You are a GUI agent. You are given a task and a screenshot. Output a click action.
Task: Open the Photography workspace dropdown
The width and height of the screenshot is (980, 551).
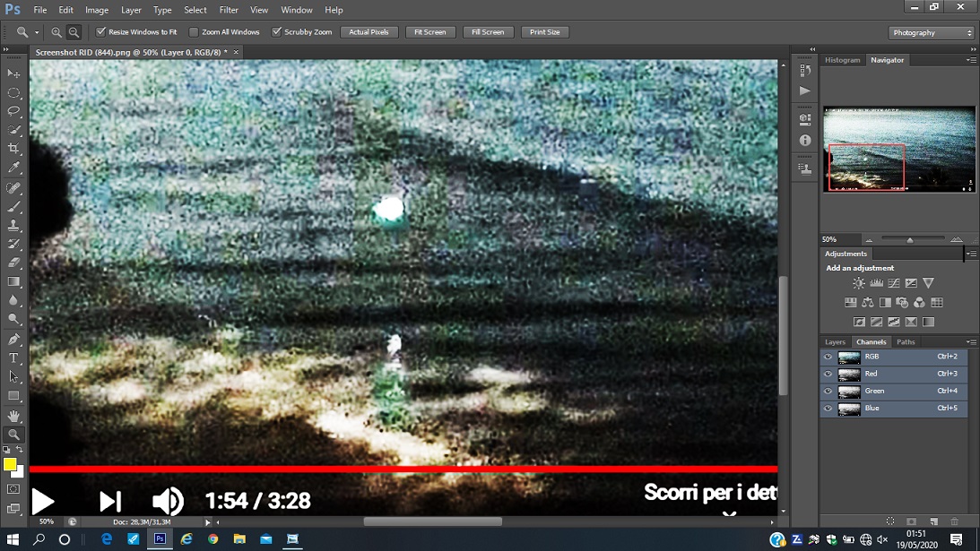932,32
